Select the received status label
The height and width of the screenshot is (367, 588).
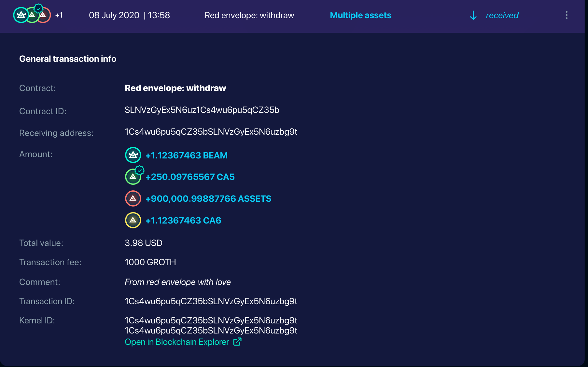tap(502, 15)
